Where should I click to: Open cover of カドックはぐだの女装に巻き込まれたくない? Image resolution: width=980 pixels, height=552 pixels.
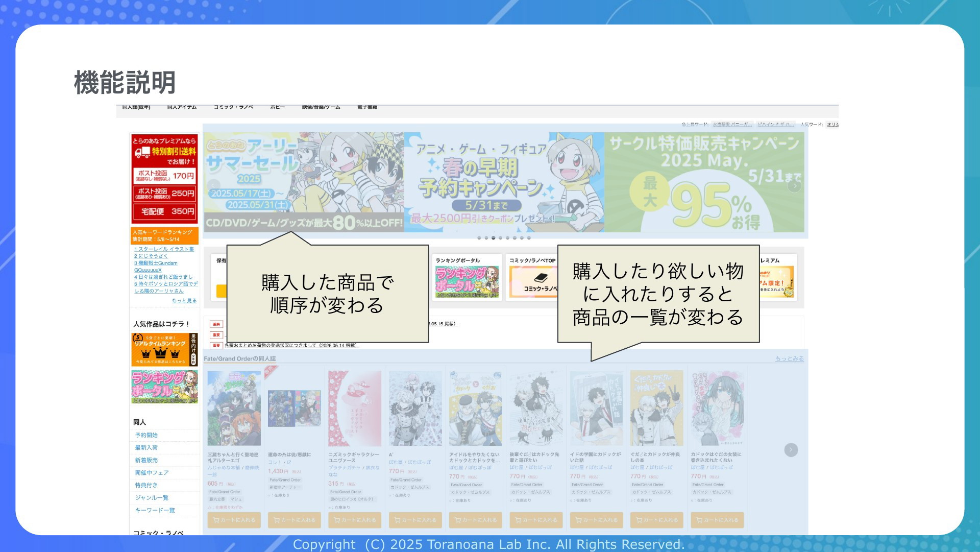[x=717, y=409]
